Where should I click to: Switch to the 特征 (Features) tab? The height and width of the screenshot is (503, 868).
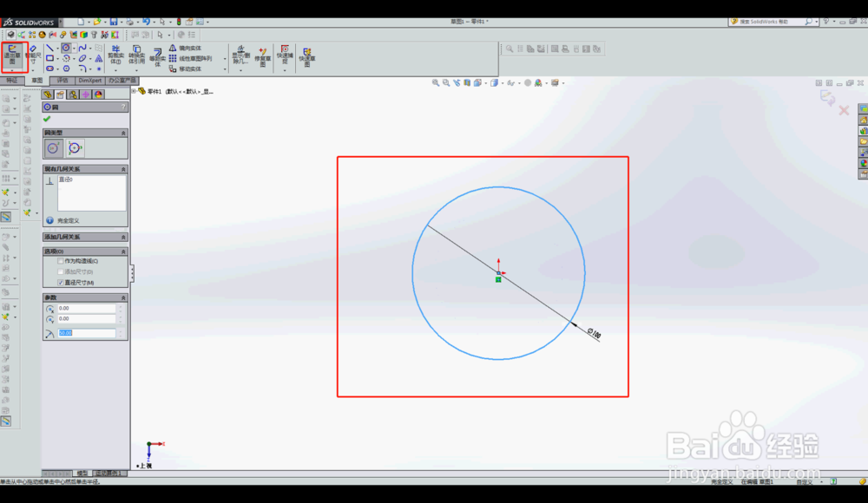point(11,81)
